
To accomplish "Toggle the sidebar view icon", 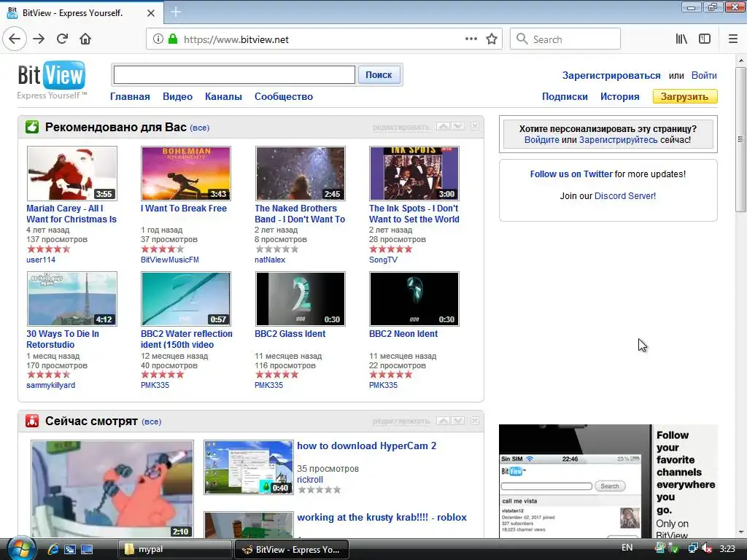I will pos(705,39).
